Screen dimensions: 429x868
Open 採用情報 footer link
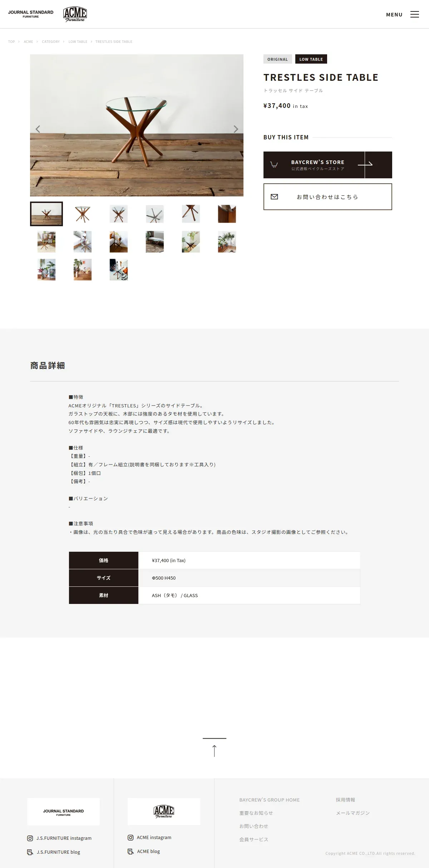345,800
